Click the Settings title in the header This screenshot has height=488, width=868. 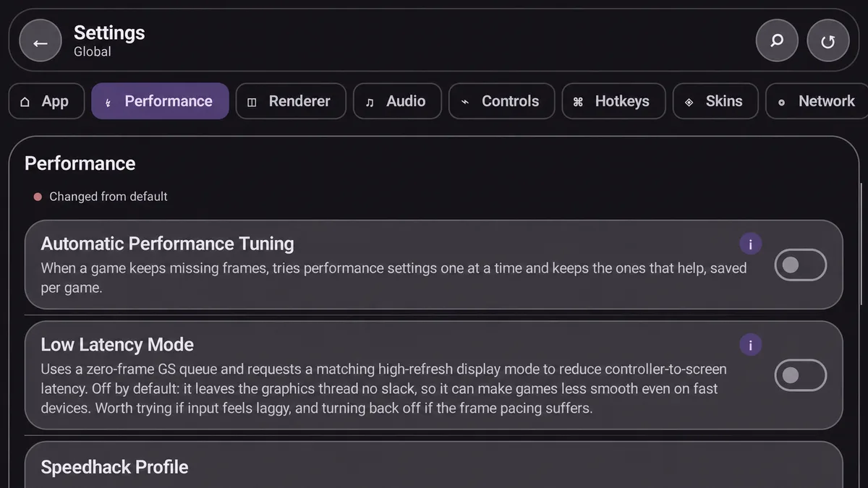pos(109,33)
